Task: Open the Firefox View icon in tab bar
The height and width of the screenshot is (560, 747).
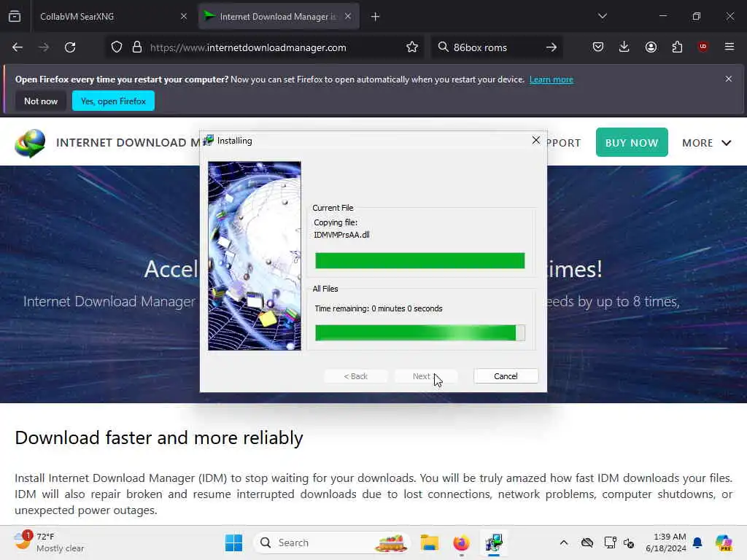Action: 15,16
